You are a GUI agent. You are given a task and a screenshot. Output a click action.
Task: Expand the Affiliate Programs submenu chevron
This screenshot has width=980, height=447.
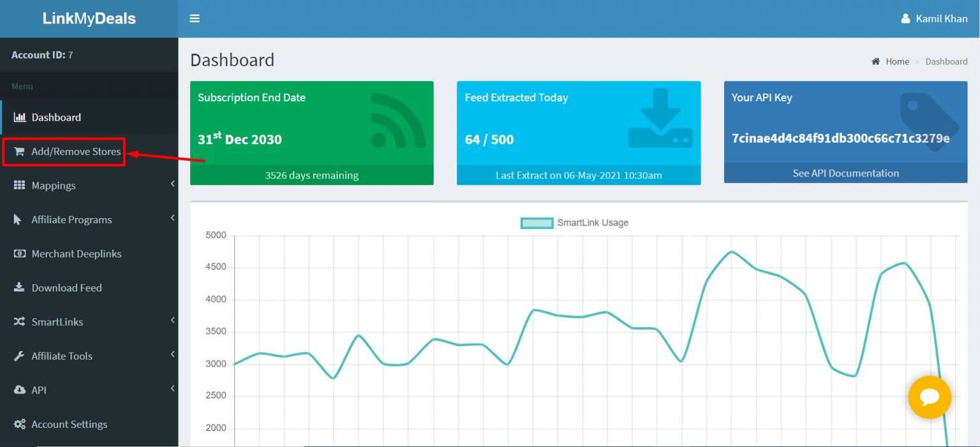(172, 218)
